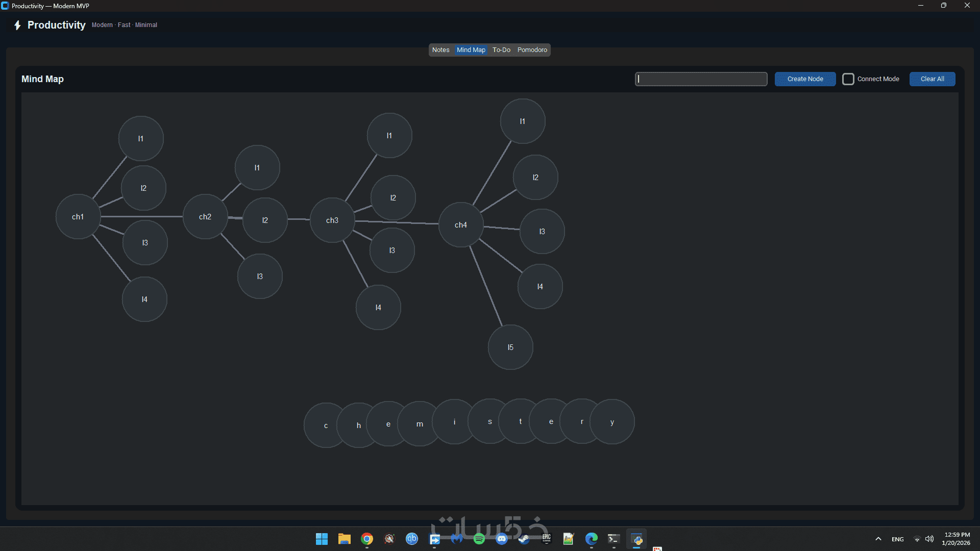980x551 pixels.
Task: Open the ENG language switcher
Action: pyautogui.click(x=897, y=539)
